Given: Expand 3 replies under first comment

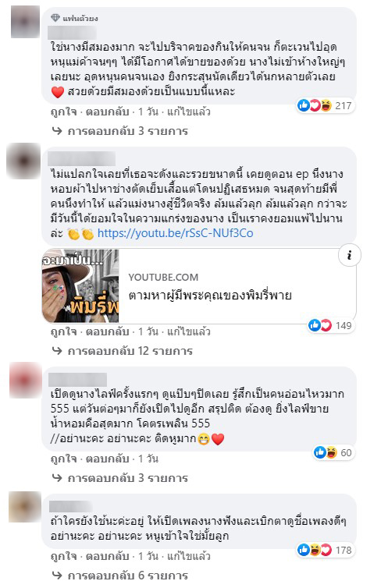Looking at the screenshot, I should (x=119, y=131).
